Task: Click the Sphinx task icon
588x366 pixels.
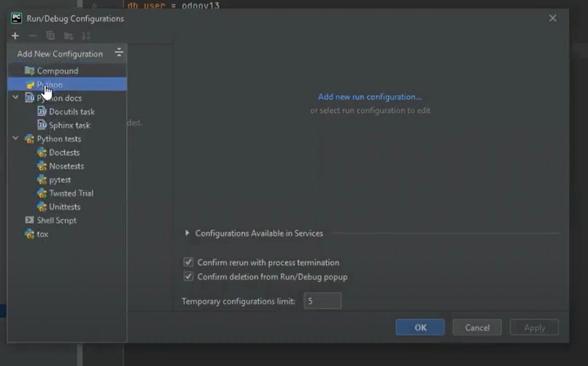Action: [41, 125]
